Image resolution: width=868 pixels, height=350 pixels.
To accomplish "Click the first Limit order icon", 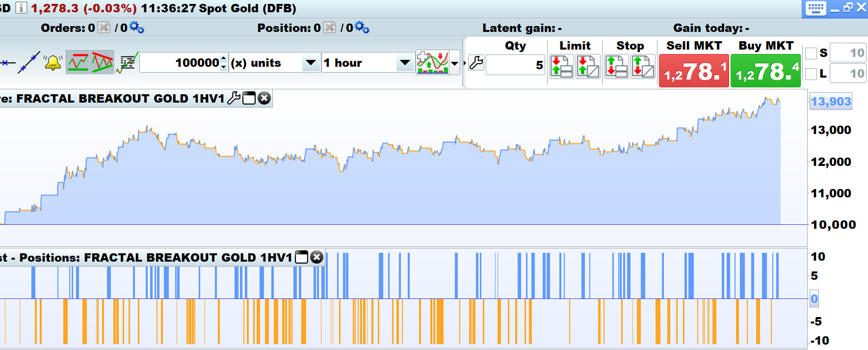I will click(x=561, y=66).
